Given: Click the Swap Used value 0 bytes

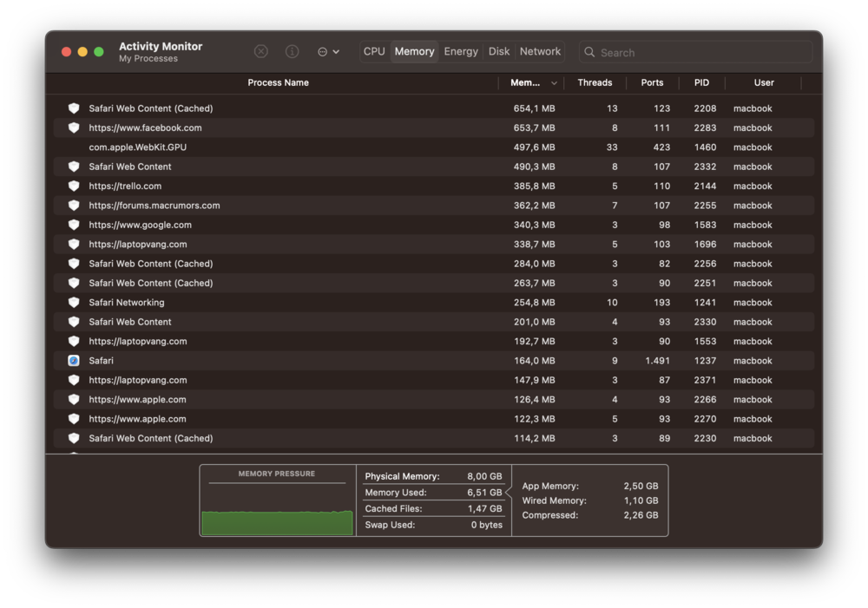Looking at the screenshot, I should click(x=487, y=525).
